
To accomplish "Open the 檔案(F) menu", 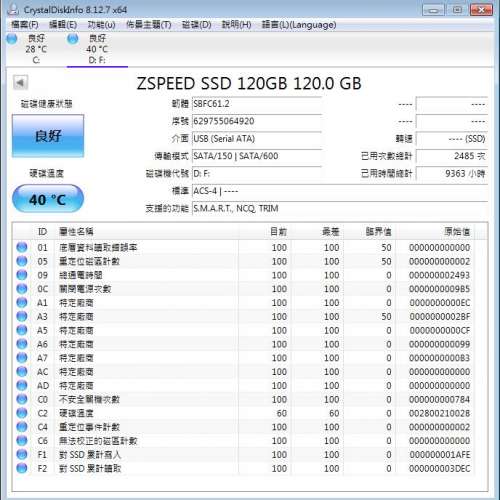I will tap(25, 25).
